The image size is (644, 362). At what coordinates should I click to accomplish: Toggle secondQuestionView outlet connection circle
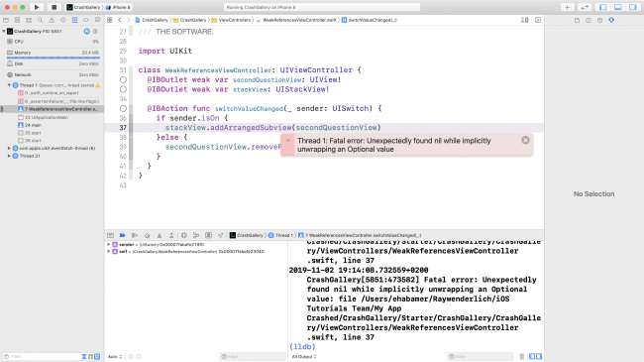pos(123,79)
